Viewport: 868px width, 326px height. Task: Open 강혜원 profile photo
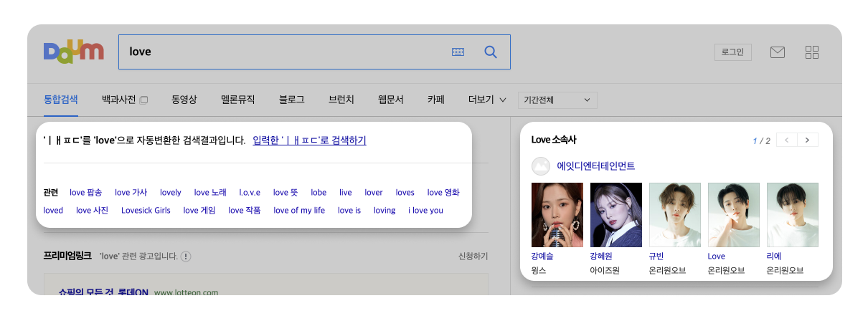pyautogui.click(x=616, y=215)
